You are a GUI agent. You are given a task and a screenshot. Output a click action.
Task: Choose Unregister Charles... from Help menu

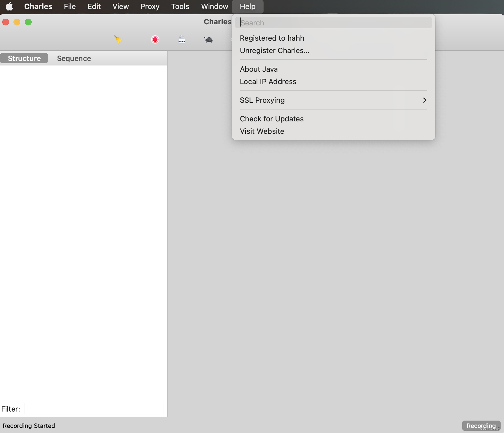tap(333, 51)
